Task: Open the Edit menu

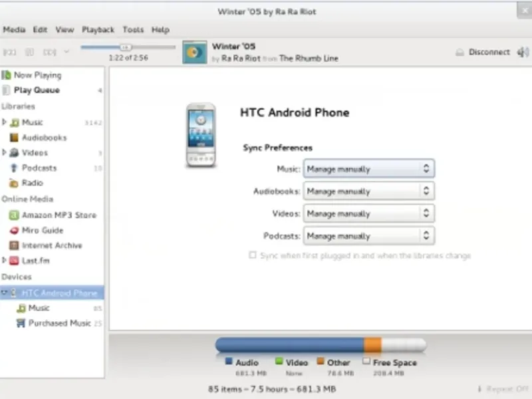Action: click(x=40, y=30)
